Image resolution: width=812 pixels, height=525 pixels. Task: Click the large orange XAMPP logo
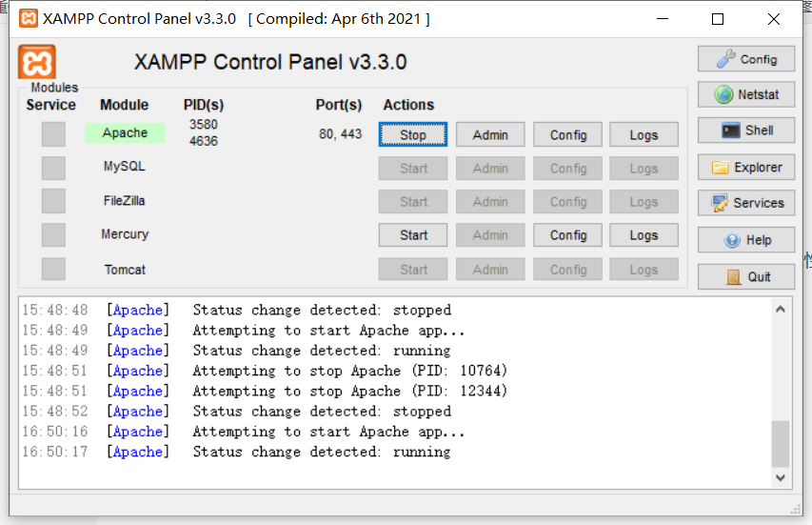(x=37, y=62)
